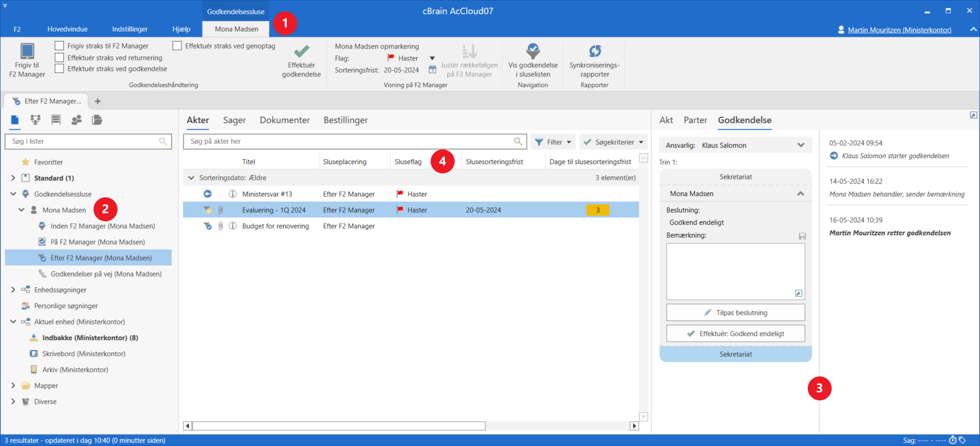Switch to Dokumenter tab
This screenshot has height=446, width=980.
click(x=285, y=120)
